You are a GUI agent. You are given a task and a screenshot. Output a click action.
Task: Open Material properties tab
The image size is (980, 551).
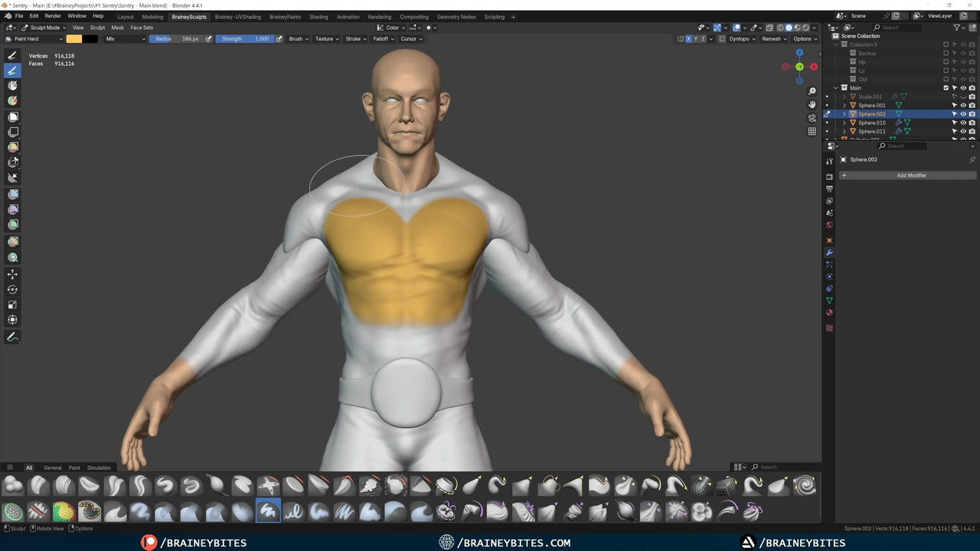829,313
